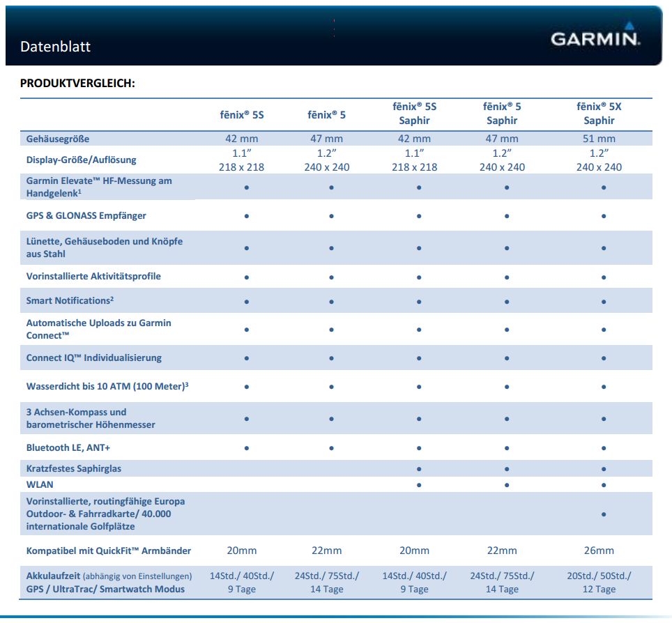Select "14Std./ 40Std./ 9 Tage" under fēnix 5S Saphir

(x=415, y=583)
